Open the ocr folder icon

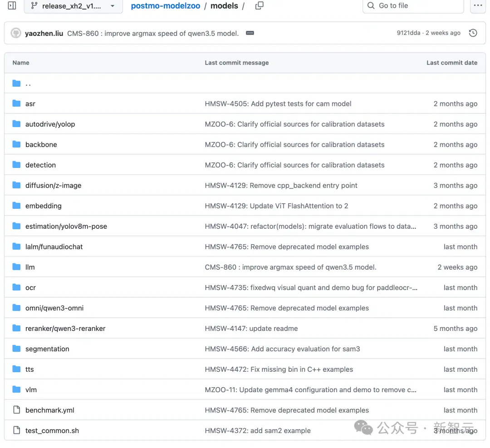point(17,287)
